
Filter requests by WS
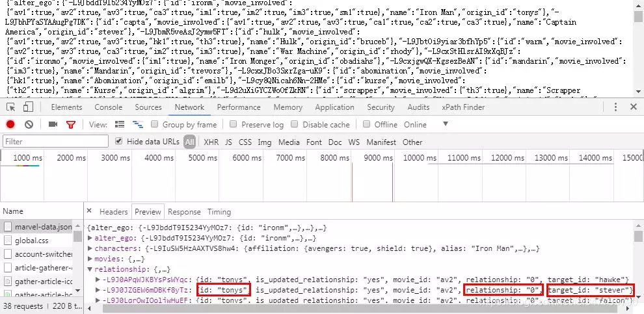pyautogui.click(x=354, y=142)
